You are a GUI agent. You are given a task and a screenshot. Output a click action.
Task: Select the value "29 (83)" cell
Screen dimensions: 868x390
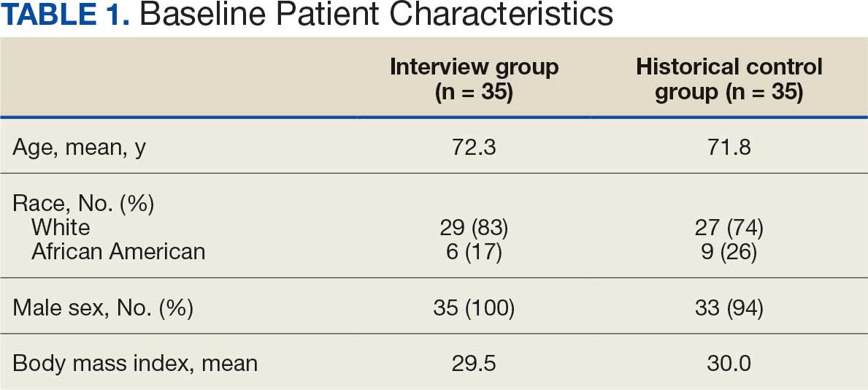(x=474, y=227)
